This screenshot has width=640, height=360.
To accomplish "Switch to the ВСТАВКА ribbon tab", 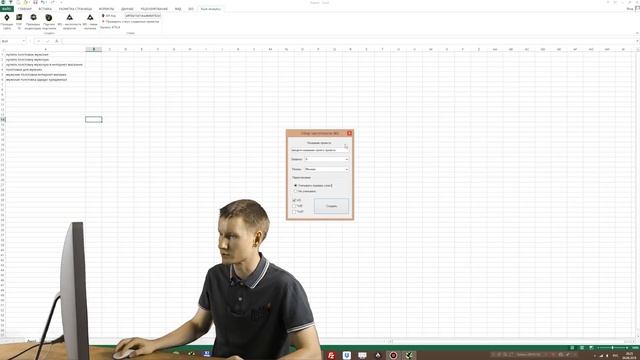I will [x=45, y=9].
